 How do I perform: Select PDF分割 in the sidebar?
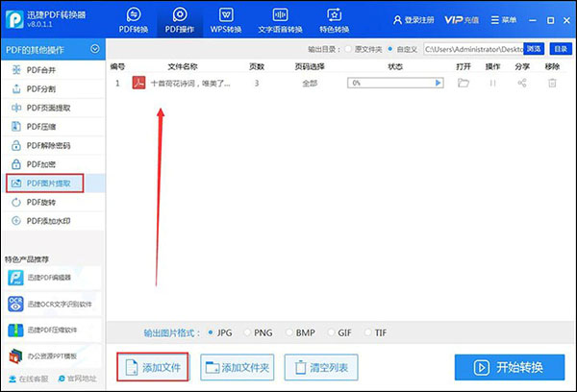(53, 88)
